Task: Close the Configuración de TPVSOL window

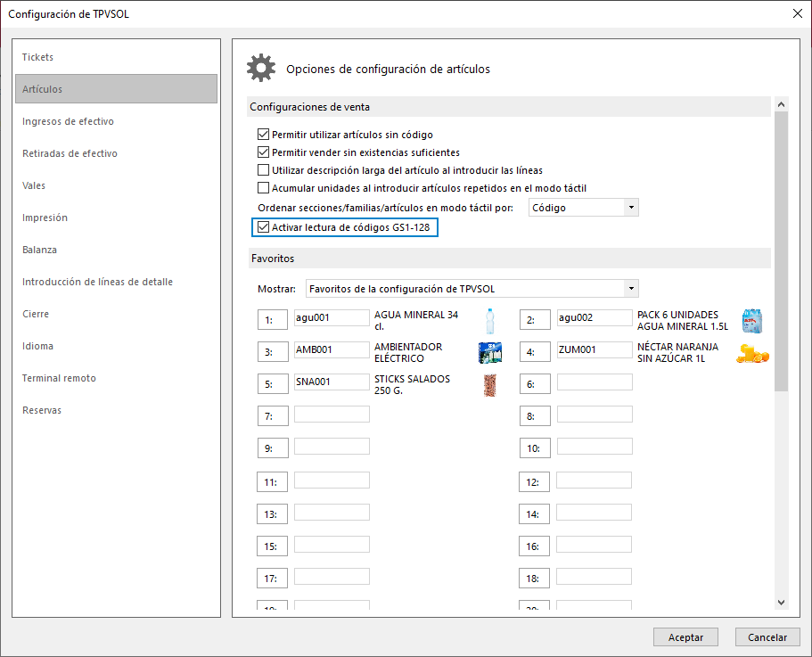Action: point(798,13)
